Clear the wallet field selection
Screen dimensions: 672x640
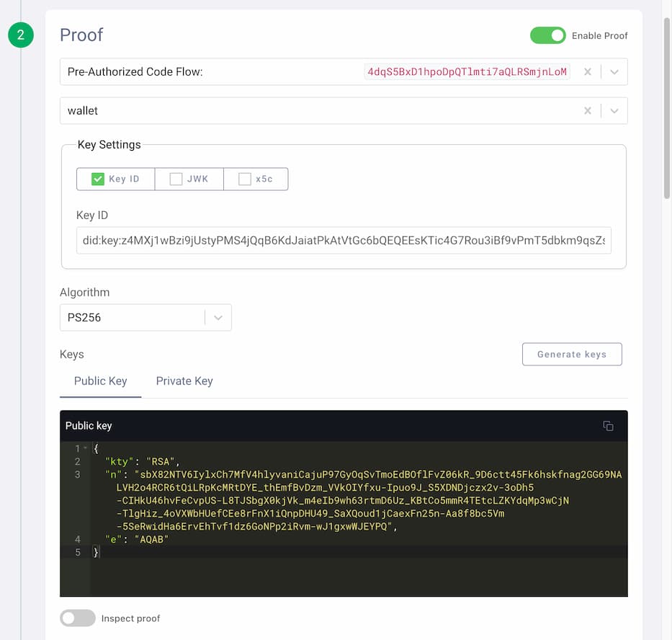(587, 110)
